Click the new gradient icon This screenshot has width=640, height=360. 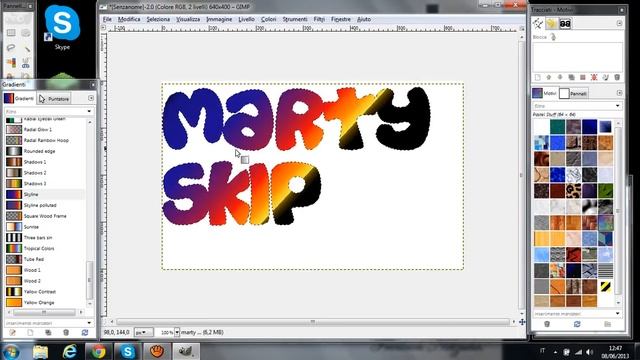(30, 333)
